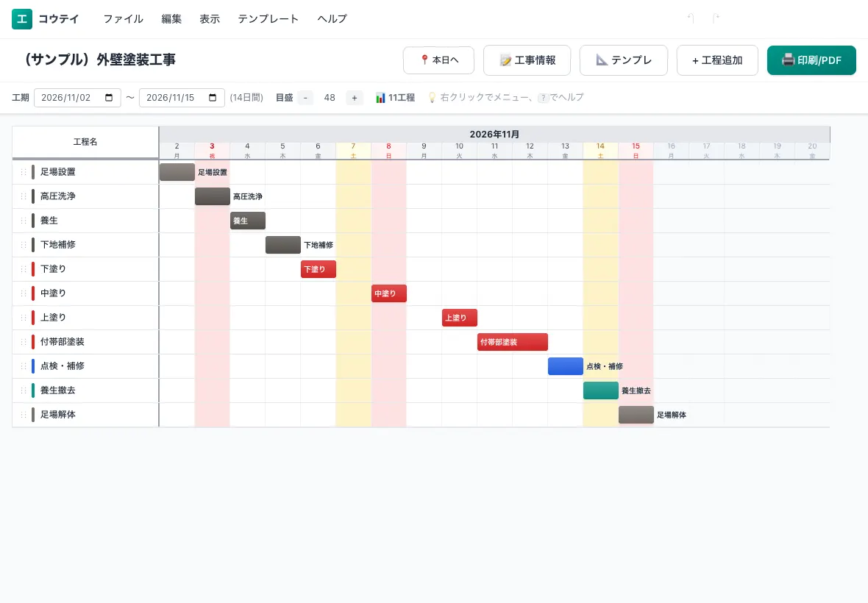Select the red 上塗り gantt bar
Viewport: 868px width, 603px height.
coord(460,318)
